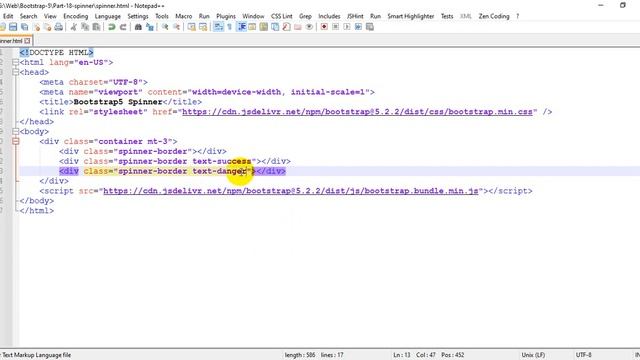Screen dimensions: 640x360
Task: Open Folder as Workspace icon
Action: [x=298, y=27]
